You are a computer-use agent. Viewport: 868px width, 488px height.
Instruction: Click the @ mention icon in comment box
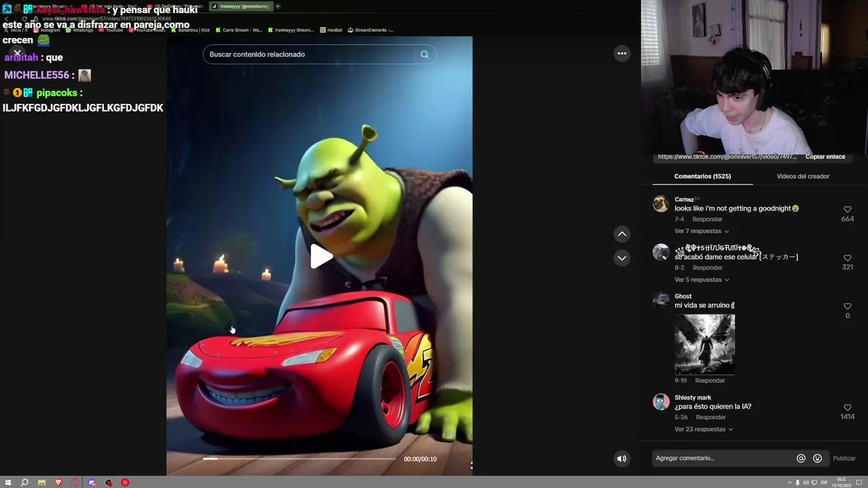(801, 458)
